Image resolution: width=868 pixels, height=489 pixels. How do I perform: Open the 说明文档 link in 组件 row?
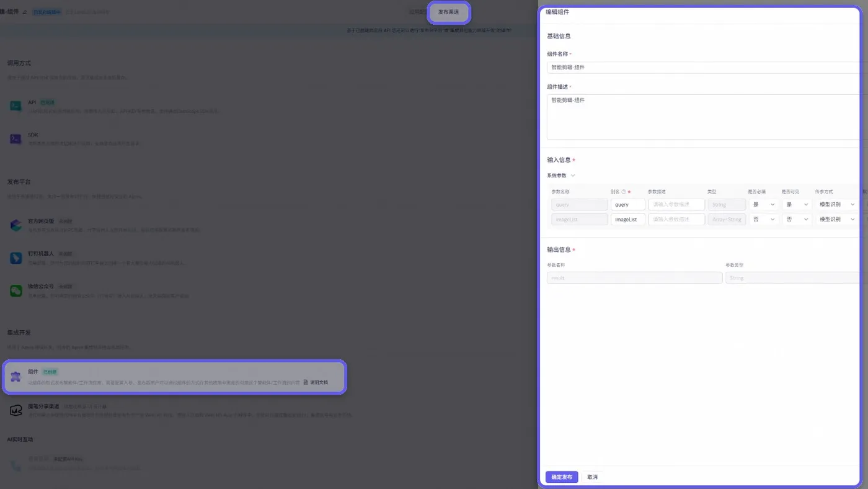316,382
